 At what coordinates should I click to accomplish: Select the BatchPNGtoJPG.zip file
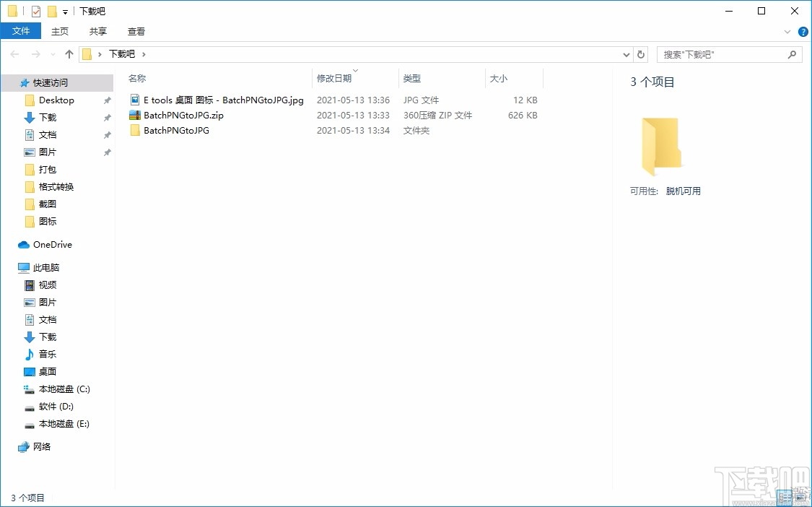pos(182,115)
